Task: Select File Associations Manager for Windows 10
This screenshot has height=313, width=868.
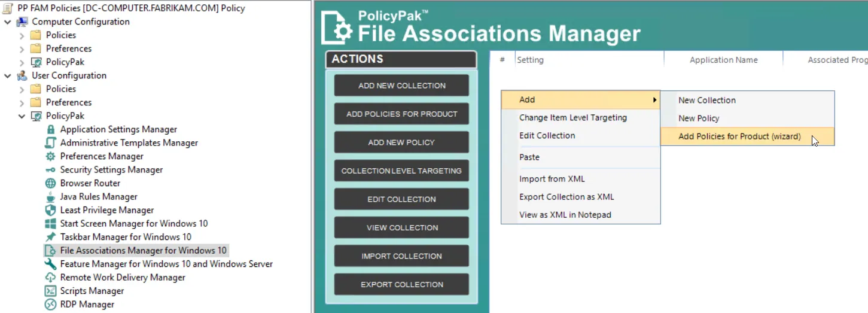Action: (144, 251)
